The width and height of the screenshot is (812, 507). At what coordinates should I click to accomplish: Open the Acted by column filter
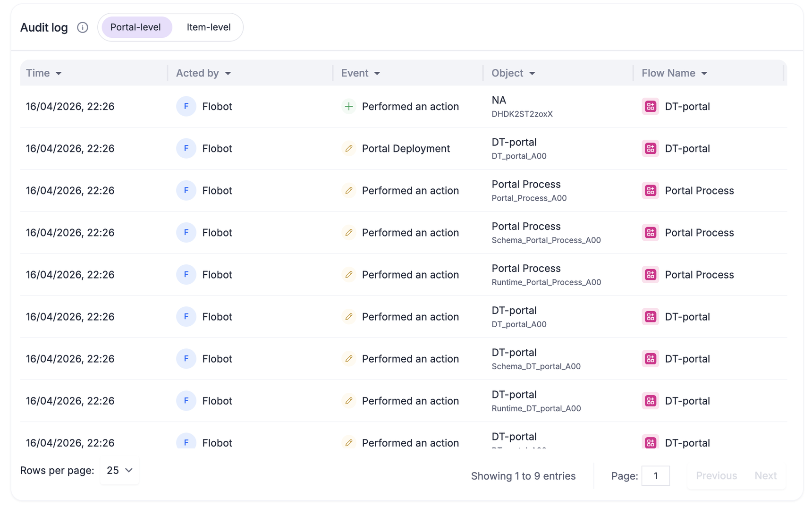click(x=228, y=74)
